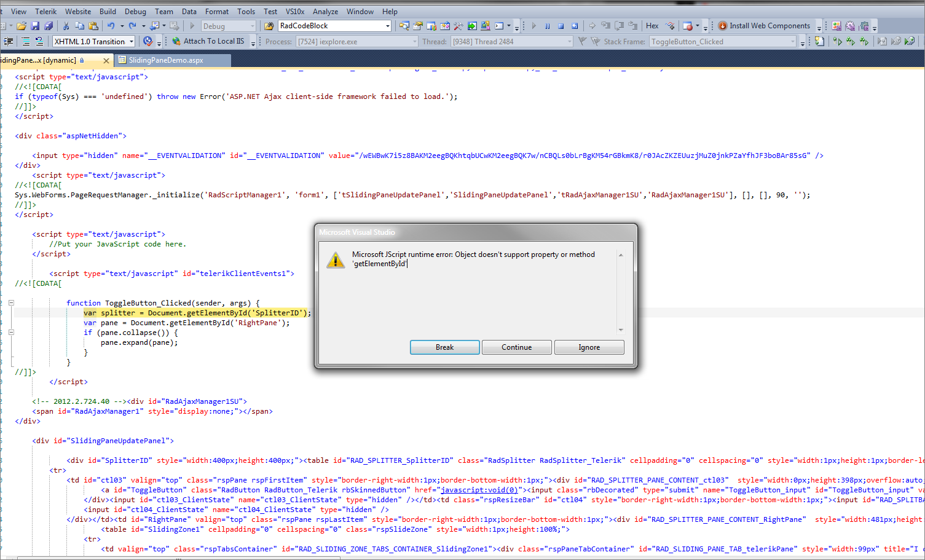Screen dimensions: 925x560
Task: Collapse the ToggleButton_Clicked function outline
Action: pos(11,302)
